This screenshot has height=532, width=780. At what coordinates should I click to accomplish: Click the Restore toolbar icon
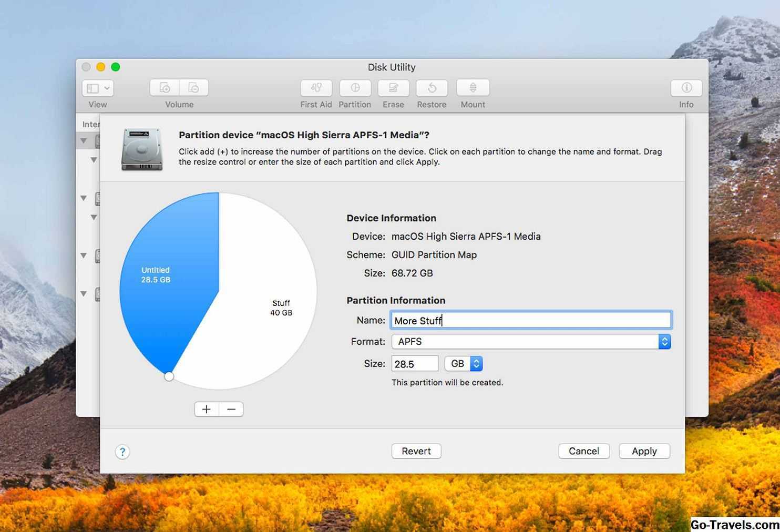pos(432,88)
